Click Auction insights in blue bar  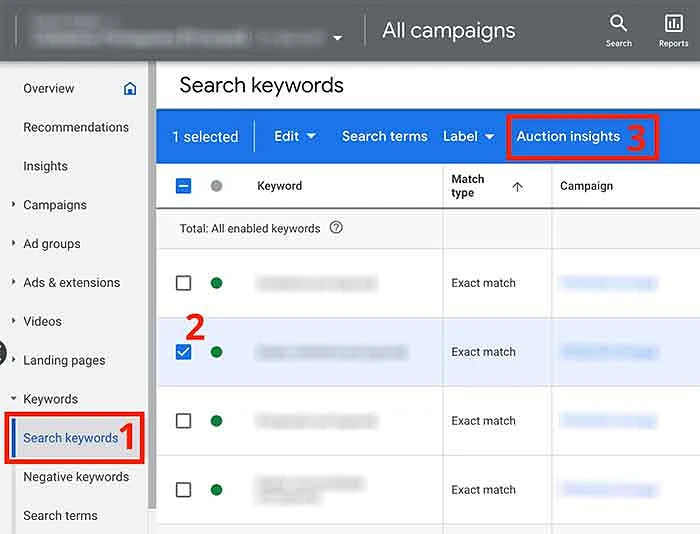[568, 136]
